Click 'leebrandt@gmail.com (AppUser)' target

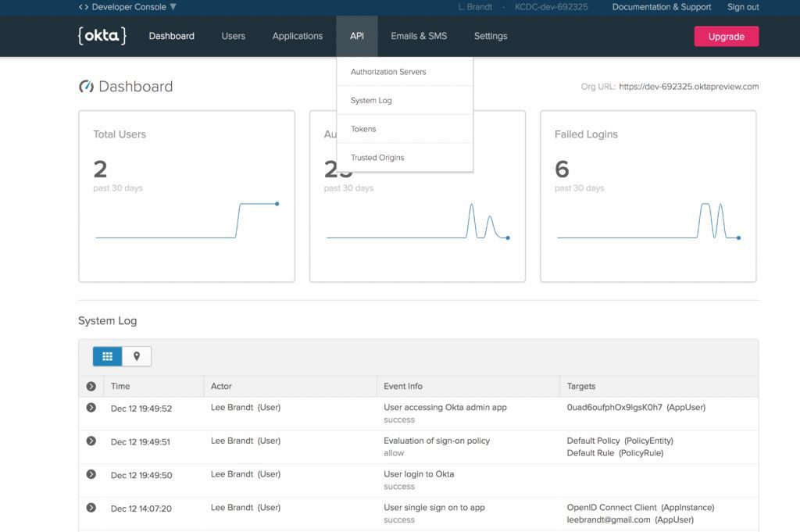click(x=630, y=520)
